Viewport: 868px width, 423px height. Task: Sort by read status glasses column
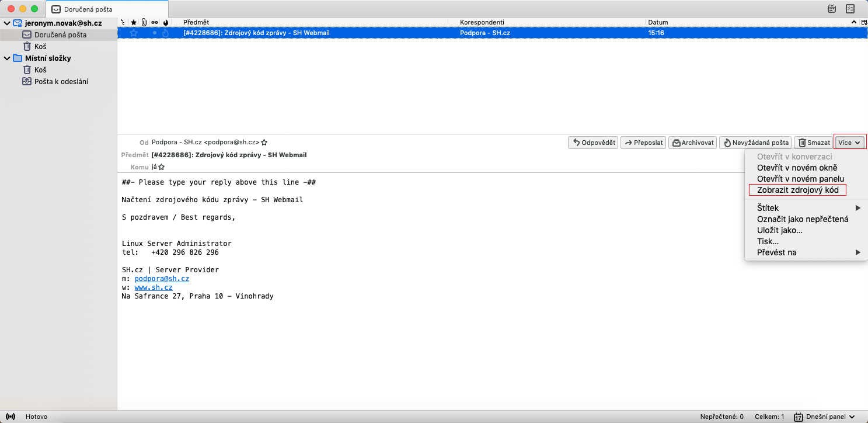[155, 22]
